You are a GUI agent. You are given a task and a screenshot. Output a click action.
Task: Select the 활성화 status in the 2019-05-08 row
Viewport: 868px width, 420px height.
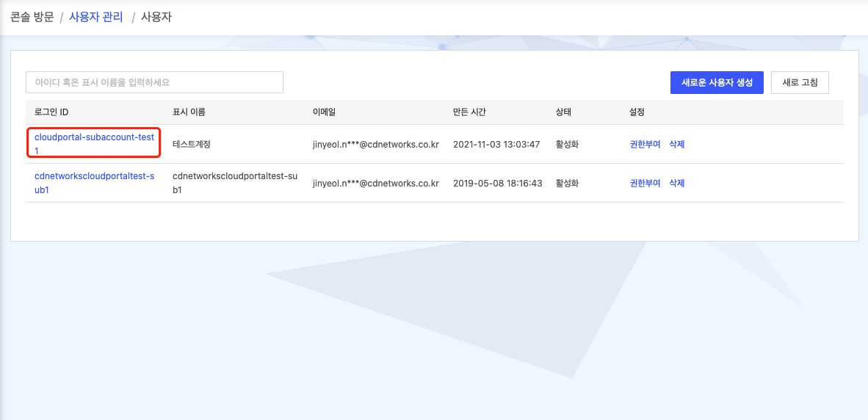click(568, 183)
